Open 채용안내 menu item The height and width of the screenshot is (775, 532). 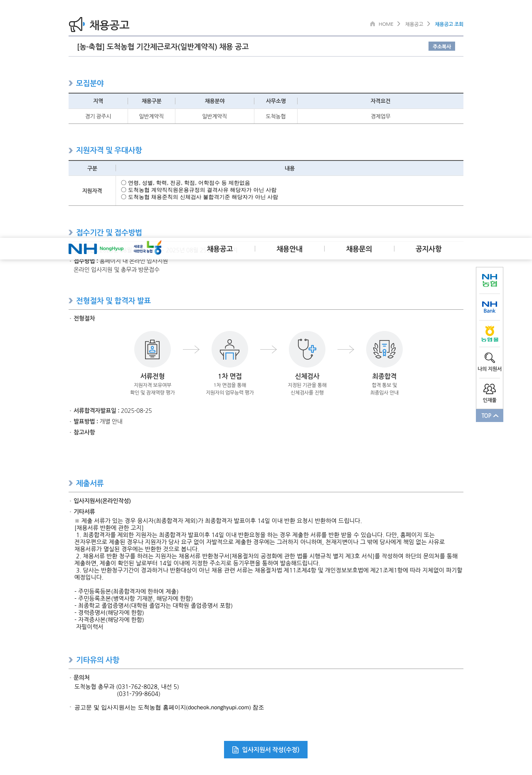click(x=289, y=249)
